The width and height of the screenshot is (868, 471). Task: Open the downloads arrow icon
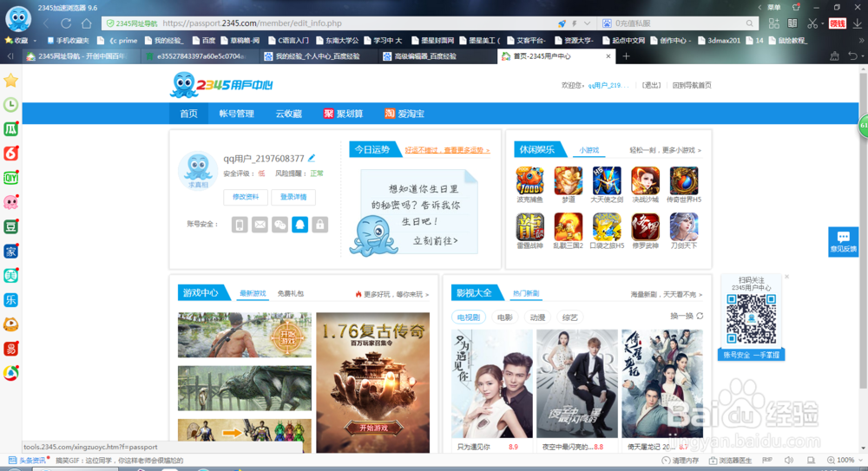point(857,23)
